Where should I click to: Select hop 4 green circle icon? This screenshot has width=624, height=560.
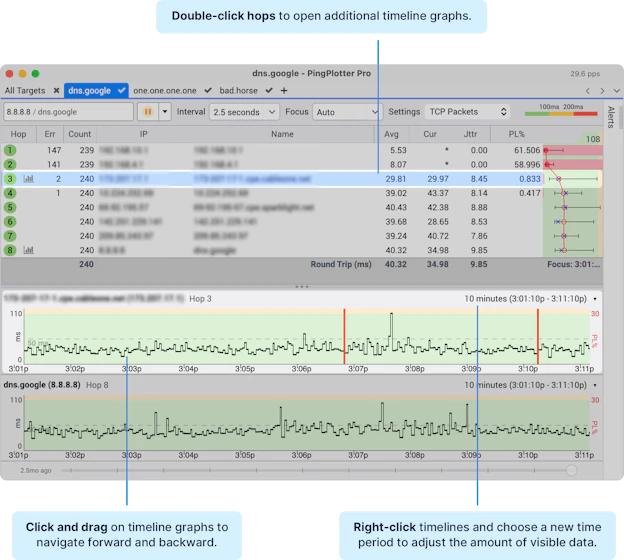click(10, 193)
